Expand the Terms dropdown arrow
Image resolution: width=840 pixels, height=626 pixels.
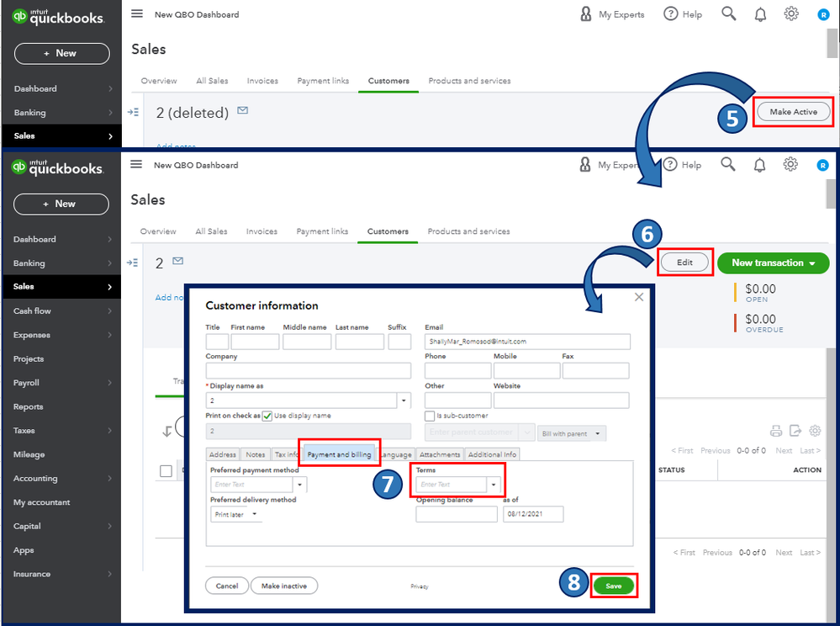tap(494, 485)
